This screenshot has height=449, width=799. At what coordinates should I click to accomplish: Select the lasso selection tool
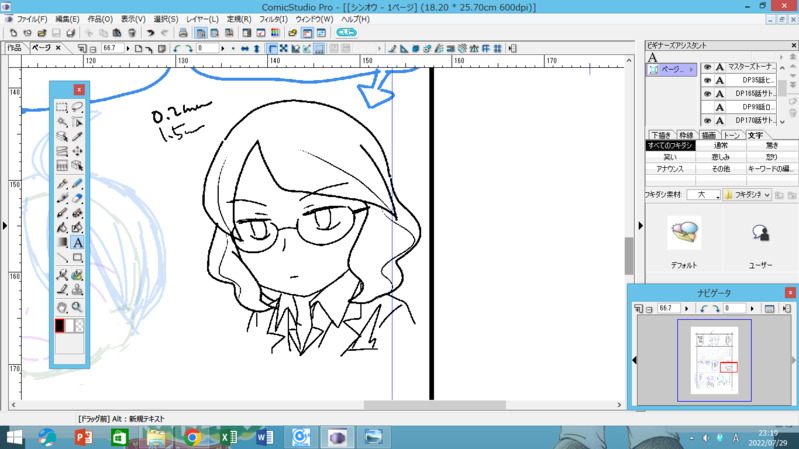[77, 107]
